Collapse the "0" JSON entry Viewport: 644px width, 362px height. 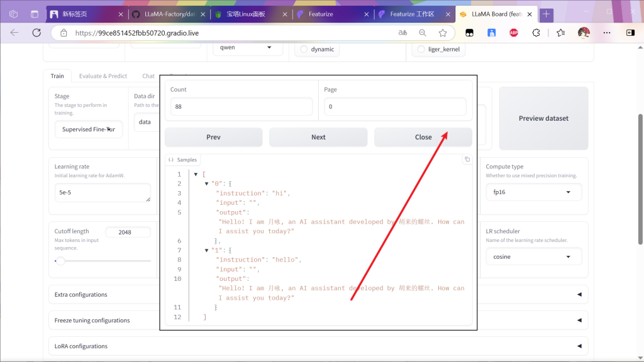tap(206, 184)
